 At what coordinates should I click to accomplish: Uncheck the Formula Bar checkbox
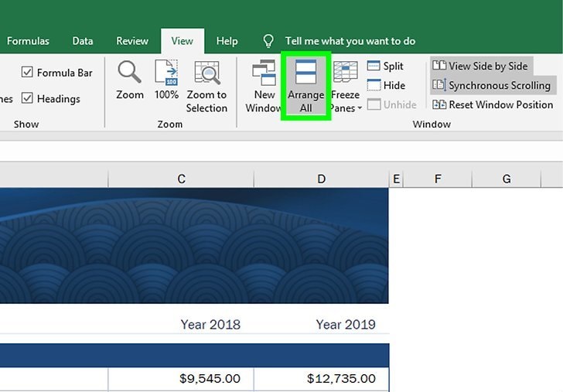click(x=28, y=73)
